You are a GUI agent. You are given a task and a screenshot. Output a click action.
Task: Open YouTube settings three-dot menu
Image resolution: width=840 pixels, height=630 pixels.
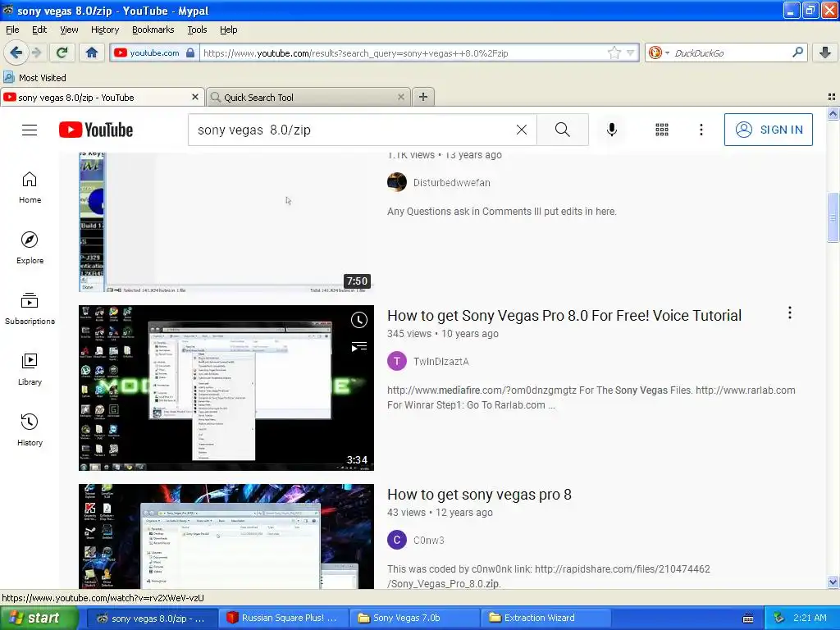coord(701,130)
